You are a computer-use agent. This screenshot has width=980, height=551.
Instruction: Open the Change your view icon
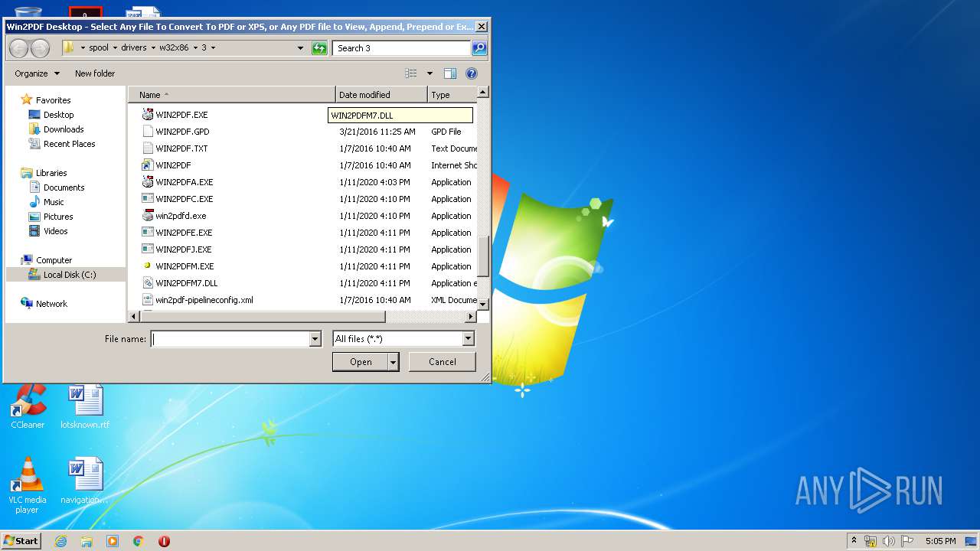click(x=411, y=73)
